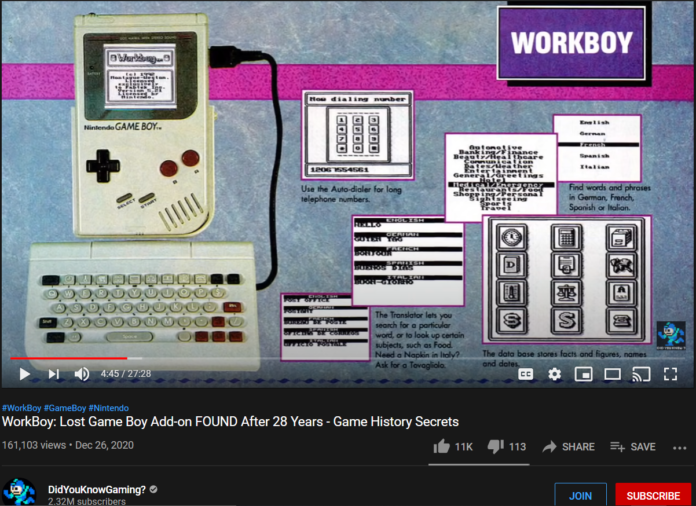Viewport: 696px width, 506px height.
Task: Open DidYouKnowGaming? channel avatar
Action: pyautogui.click(x=19, y=492)
